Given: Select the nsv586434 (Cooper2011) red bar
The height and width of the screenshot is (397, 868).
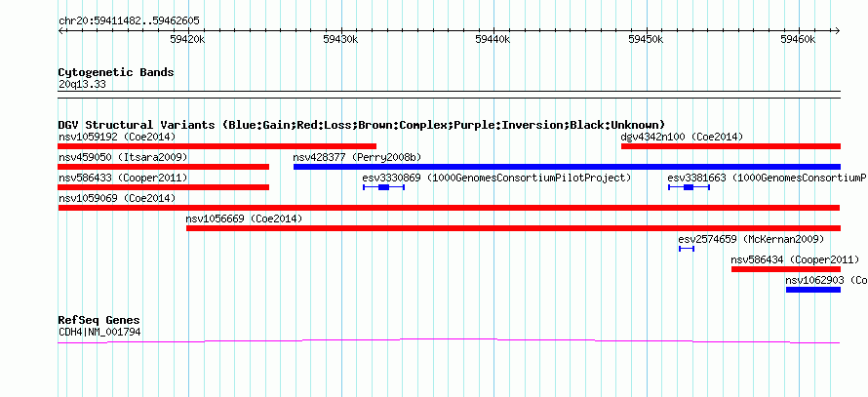Looking at the screenshot, I should [786, 269].
